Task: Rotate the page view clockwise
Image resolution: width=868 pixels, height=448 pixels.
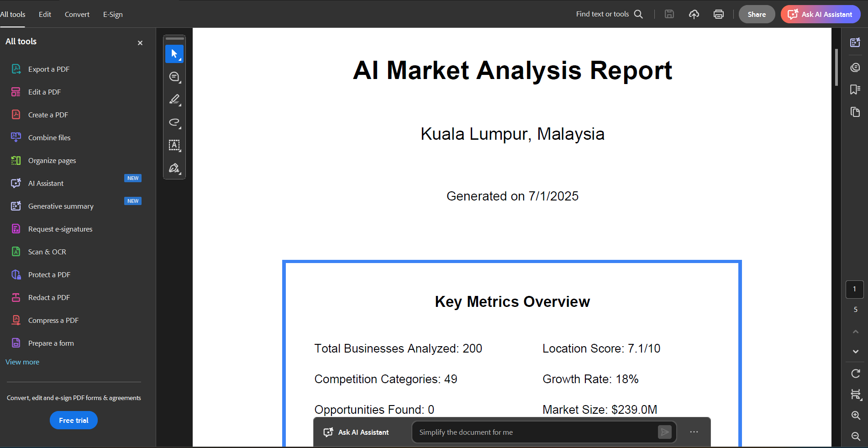Action: coord(856,374)
